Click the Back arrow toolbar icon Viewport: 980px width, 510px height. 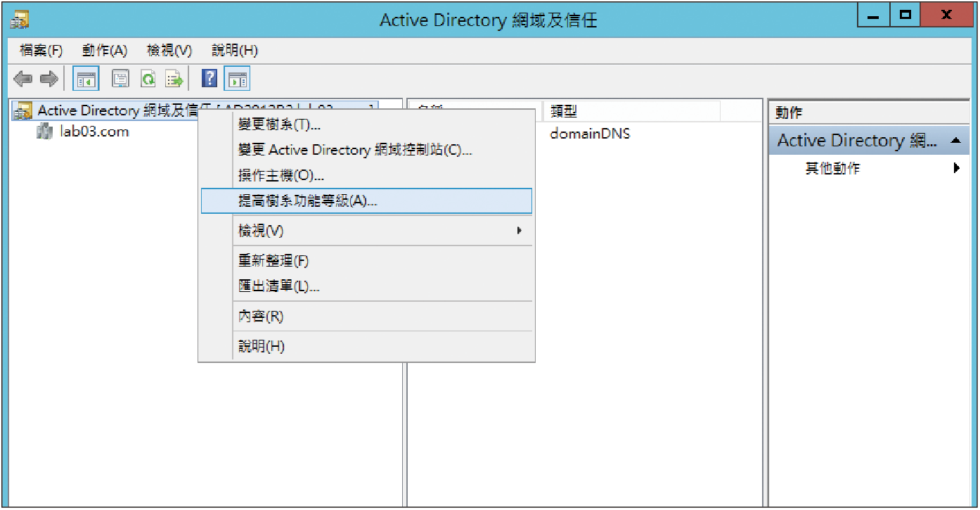point(23,79)
